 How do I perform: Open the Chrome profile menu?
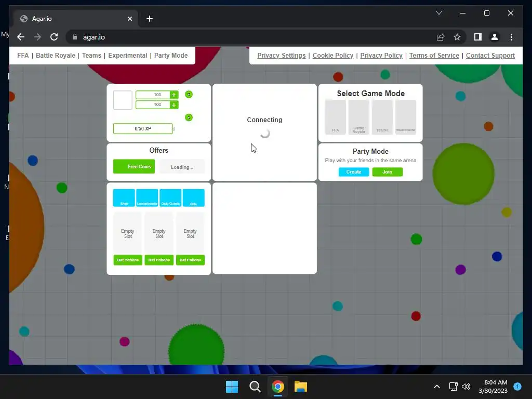click(x=495, y=37)
